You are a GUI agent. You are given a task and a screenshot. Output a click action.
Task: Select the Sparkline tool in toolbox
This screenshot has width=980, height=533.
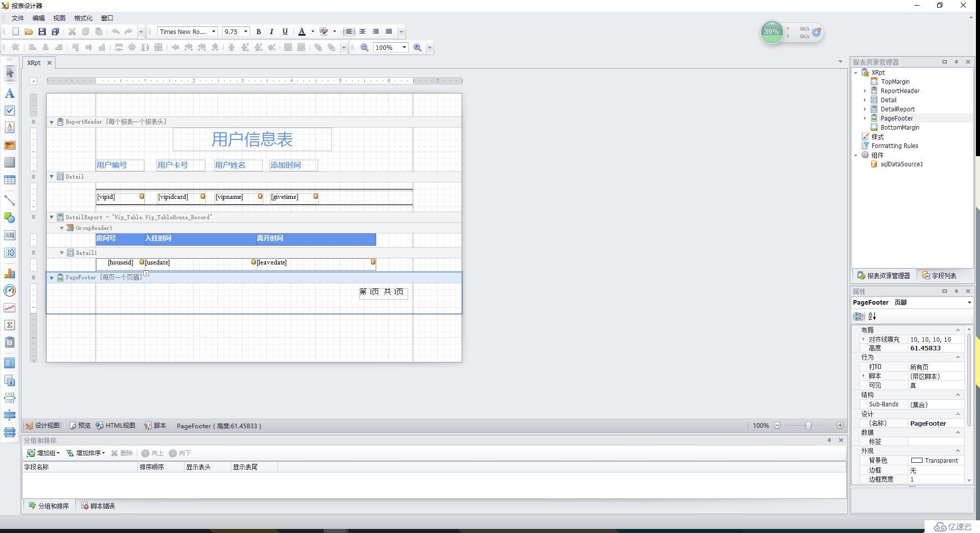(10, 308)
